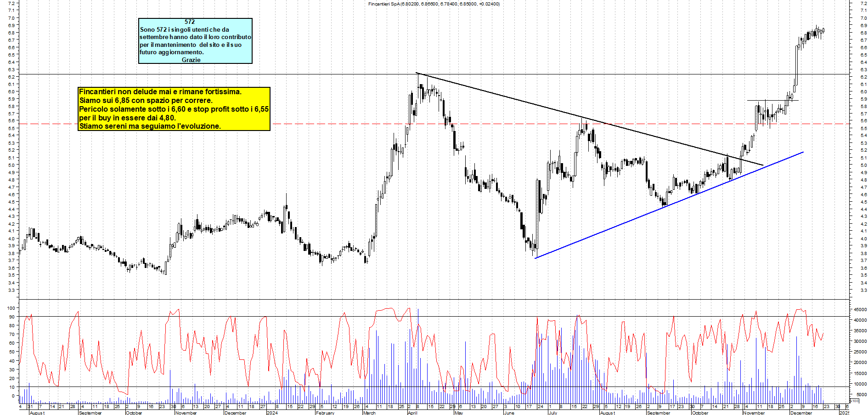This screenshot has height=415, width=868.
Task: Click the word 'Grazie' in cyan box
Action: point(191,60)
